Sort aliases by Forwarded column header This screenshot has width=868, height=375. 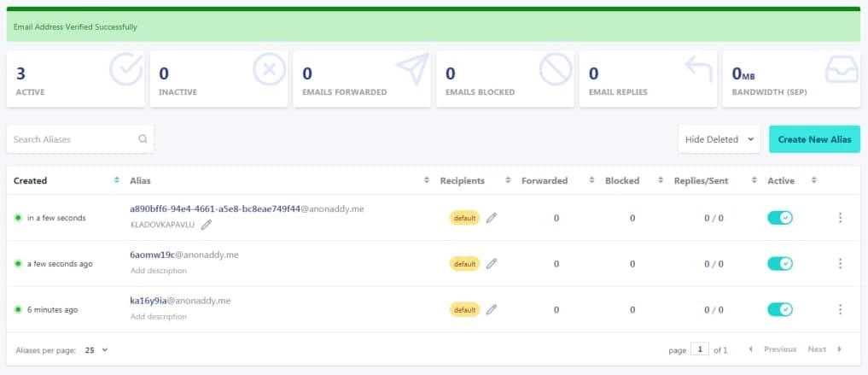click(545, 180)
